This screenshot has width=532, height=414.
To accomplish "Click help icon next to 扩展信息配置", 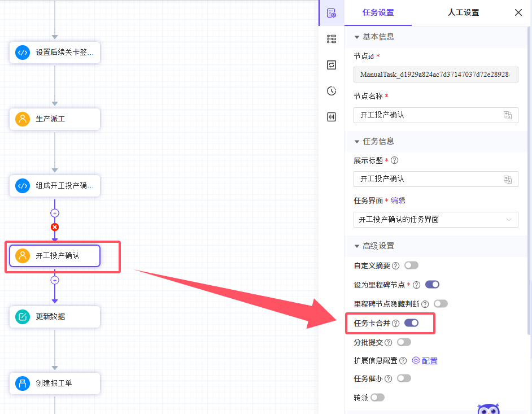I will (403, 361).
